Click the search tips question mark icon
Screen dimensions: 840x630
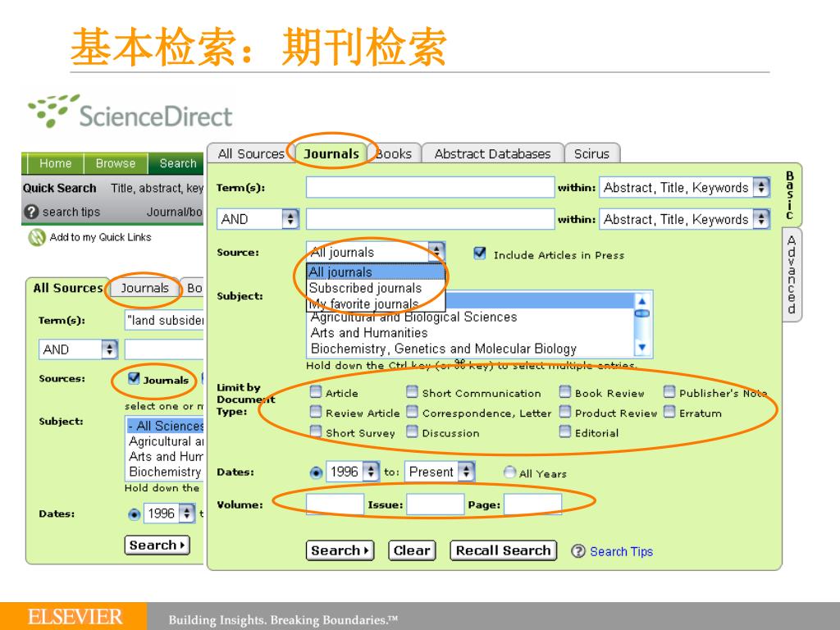(x=31, y=212)
